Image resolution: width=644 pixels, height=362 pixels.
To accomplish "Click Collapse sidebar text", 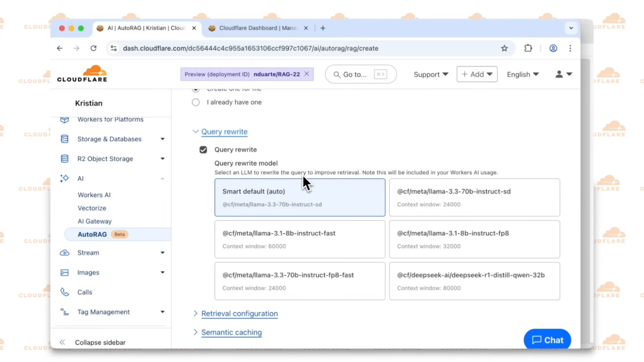I will pos(100,342).
